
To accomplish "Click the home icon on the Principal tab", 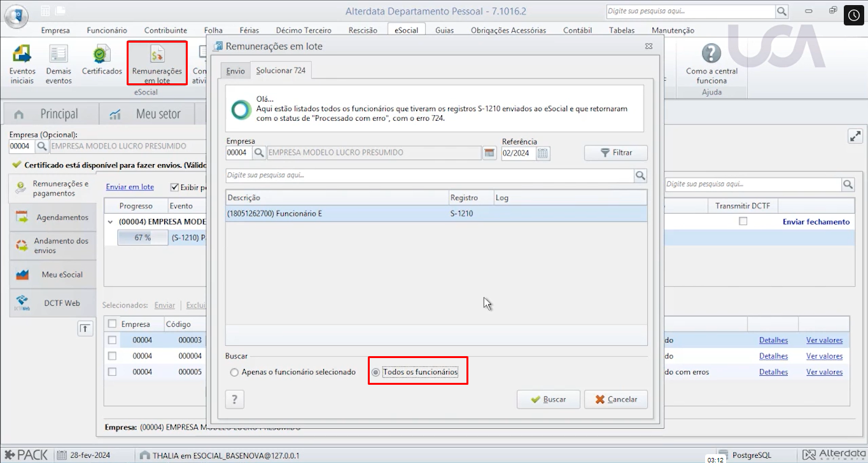I will (19, 114).
